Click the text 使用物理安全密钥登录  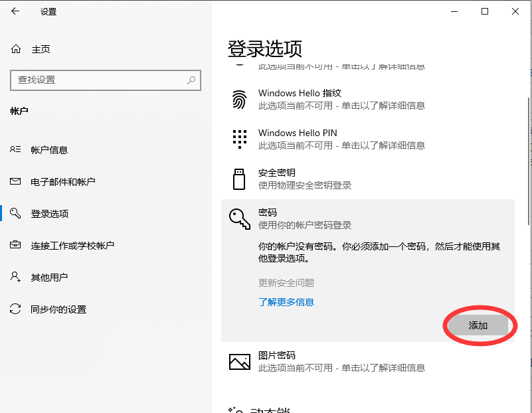tap(305, 185)
